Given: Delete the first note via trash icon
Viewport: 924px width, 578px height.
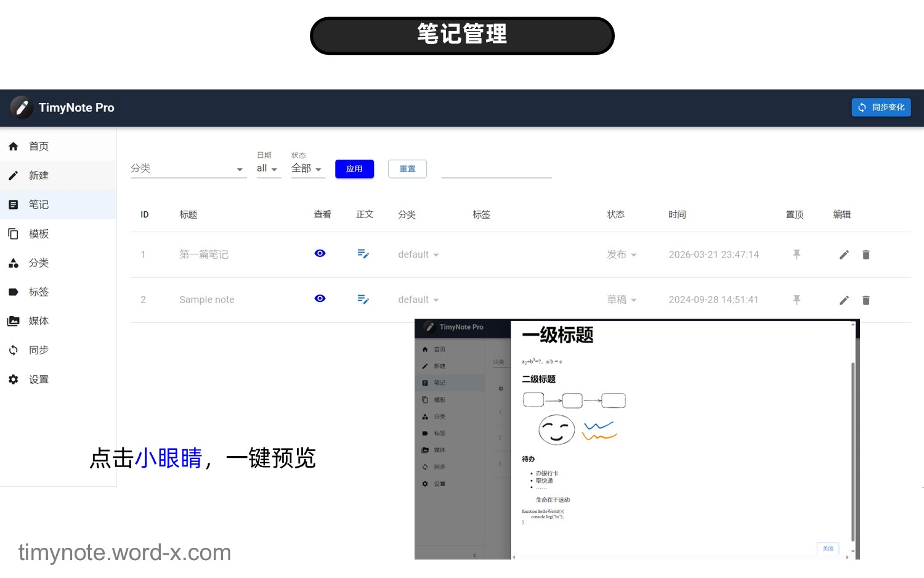Looking at the screenshot, I should 865,254.
